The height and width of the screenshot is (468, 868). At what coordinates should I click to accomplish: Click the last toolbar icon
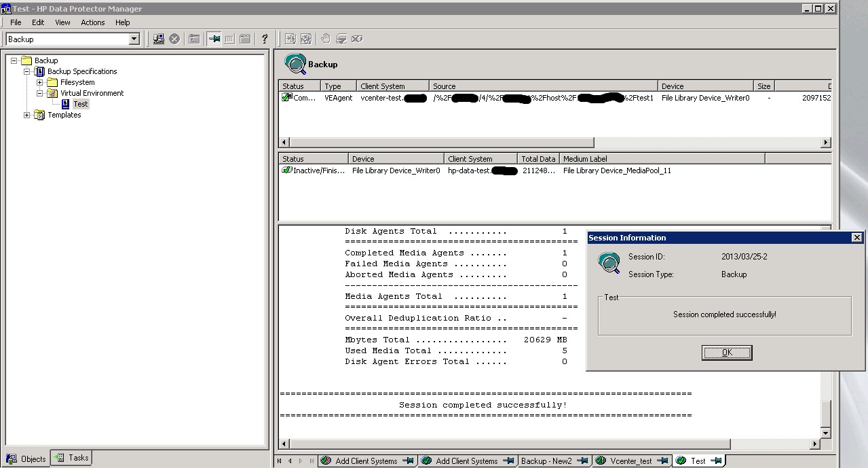357,39
